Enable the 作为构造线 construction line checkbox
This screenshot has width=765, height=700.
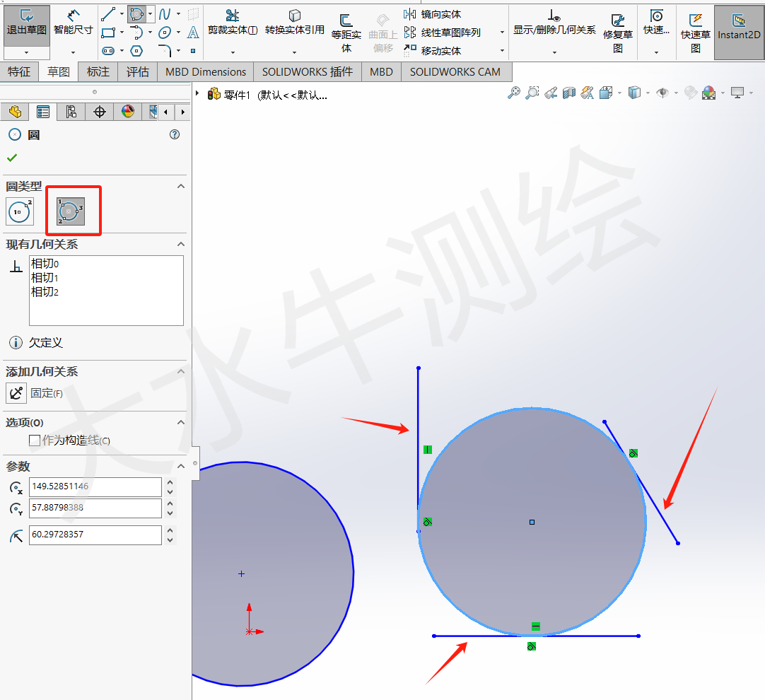34,440
